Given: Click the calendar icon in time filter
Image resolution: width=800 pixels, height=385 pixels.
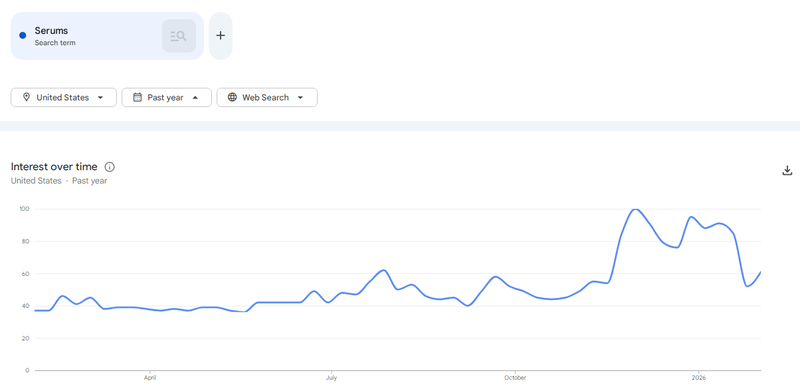Looking at the screenshot, I should (137, 97).
